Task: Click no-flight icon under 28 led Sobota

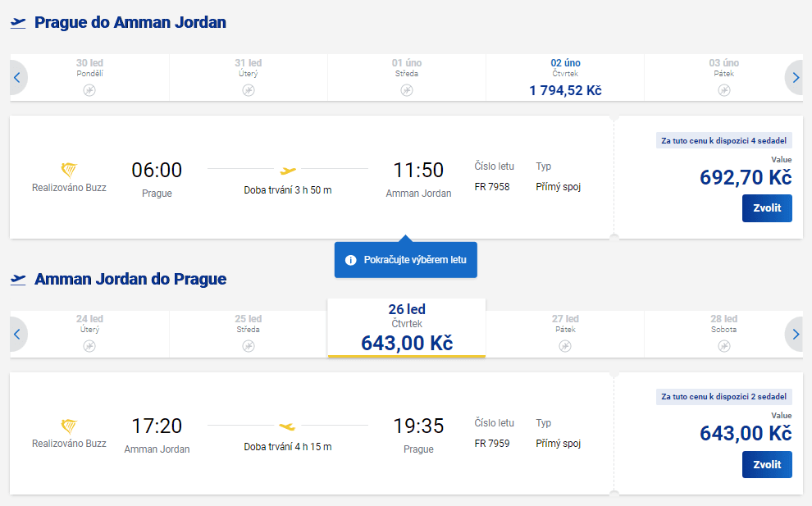Action: (x=724, y=346)
